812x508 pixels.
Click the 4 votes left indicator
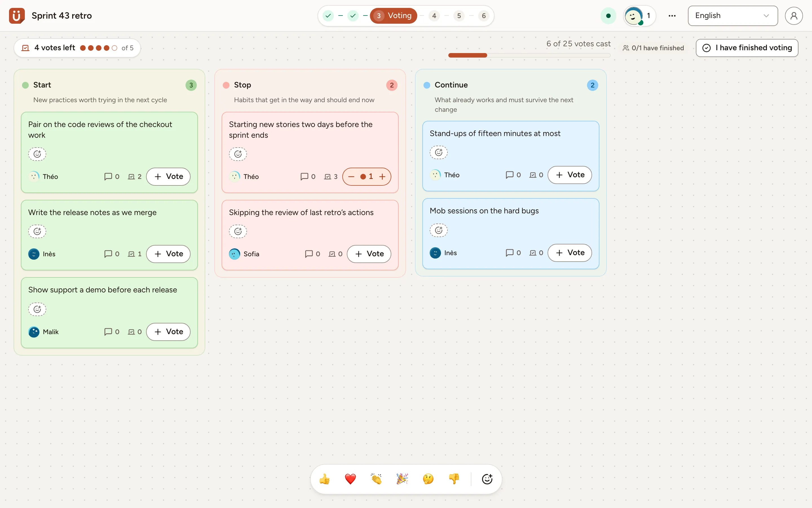[x=77, y=48]
